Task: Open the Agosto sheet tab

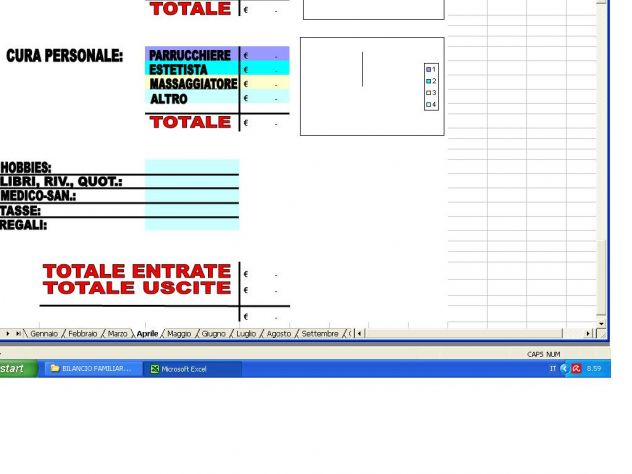Action: tap(279, 334)
